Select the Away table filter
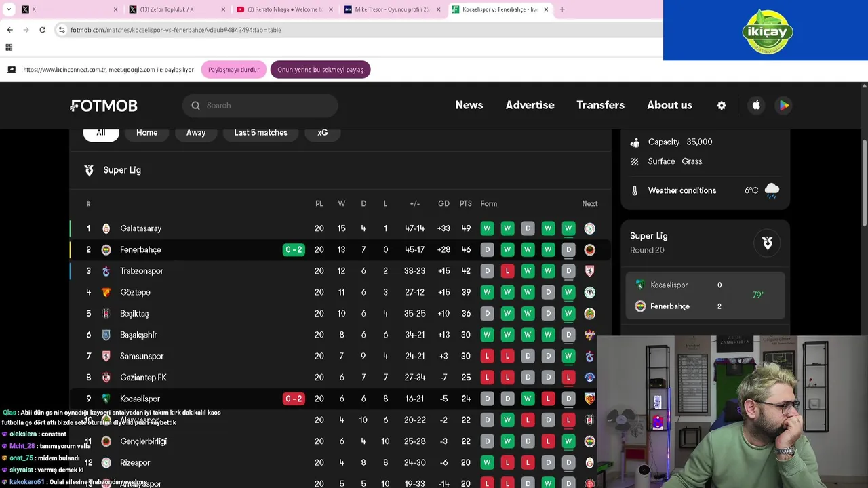The height and width of the screenshot is (488, 868). [196, 133]
